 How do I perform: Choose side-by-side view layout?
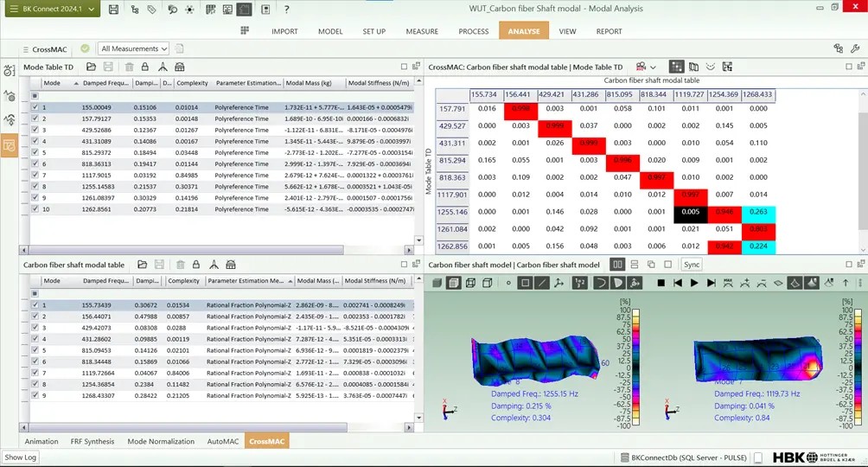(617, 265)
